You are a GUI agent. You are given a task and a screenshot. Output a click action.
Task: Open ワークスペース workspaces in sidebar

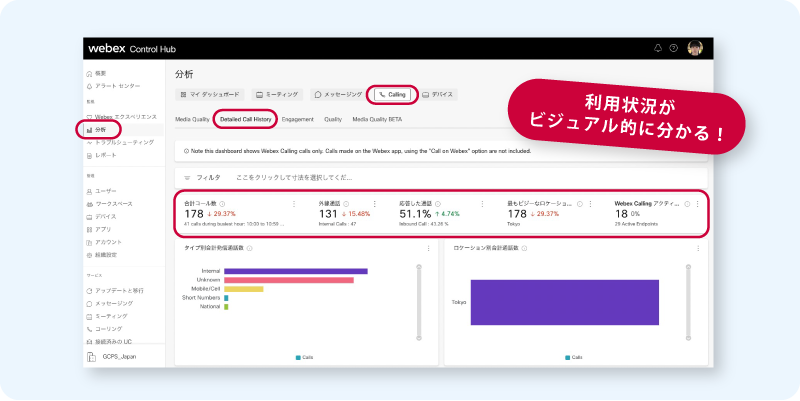(109, 204)
